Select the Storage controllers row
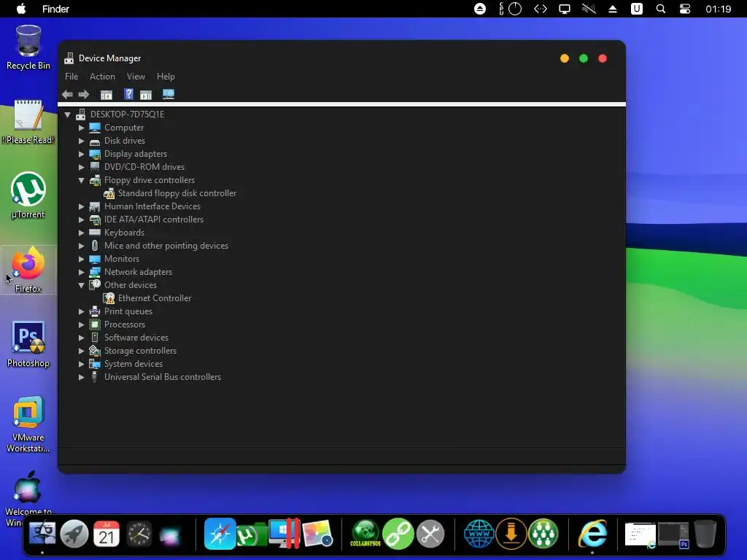The image size is (747, 560). coord(141,351)
